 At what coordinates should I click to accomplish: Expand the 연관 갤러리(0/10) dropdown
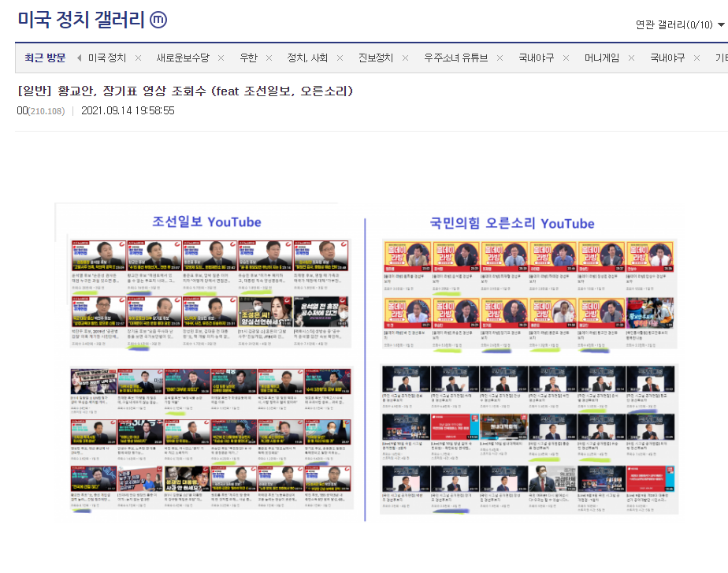(680, 24)
